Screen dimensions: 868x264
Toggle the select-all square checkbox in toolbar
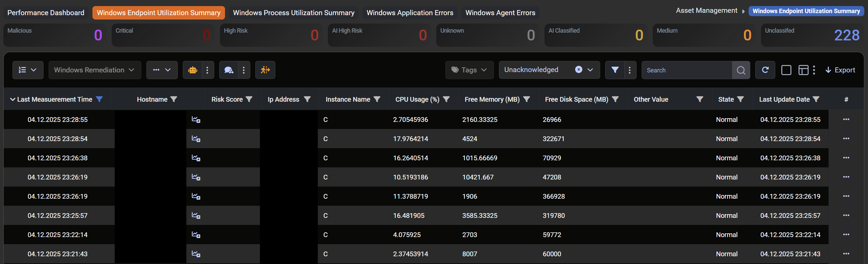coord(786,70)
